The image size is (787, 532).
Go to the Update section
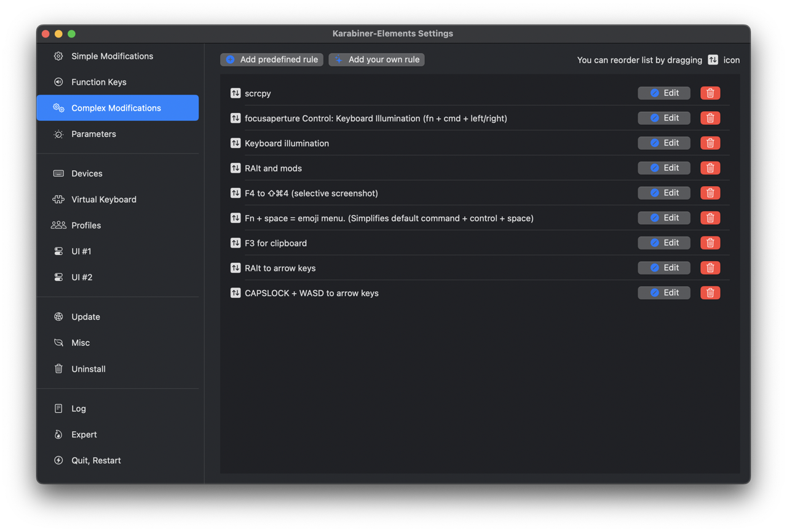[x=117, y=316]
